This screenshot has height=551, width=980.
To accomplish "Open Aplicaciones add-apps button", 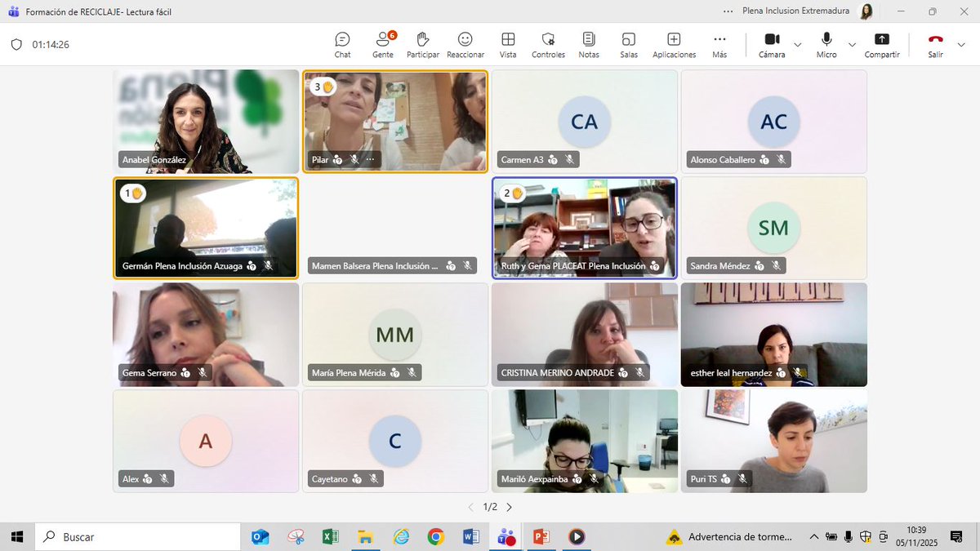I will (674, 44).
